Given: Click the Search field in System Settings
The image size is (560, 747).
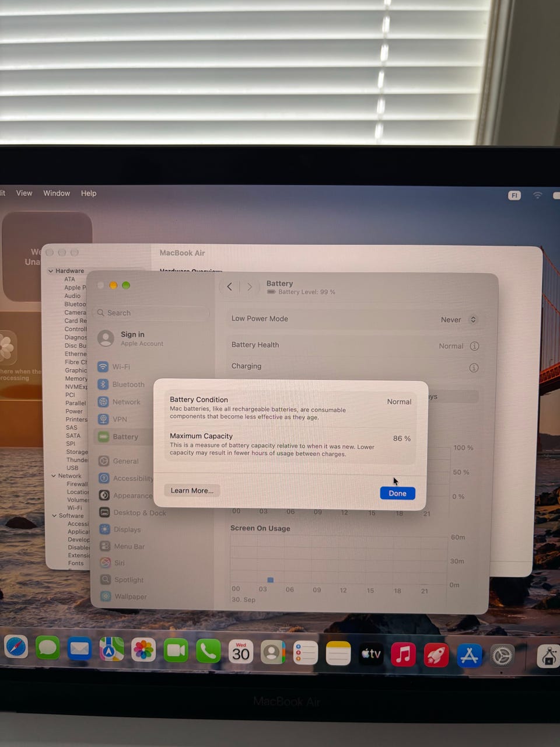Looking at the screenshot, I should tap(152, 313).
